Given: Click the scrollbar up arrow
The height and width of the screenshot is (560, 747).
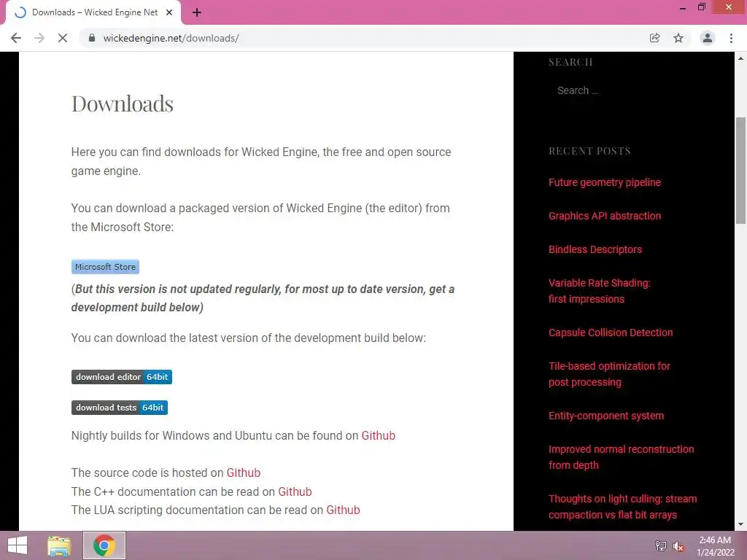Looking at the screenshot, I should 741,58.
